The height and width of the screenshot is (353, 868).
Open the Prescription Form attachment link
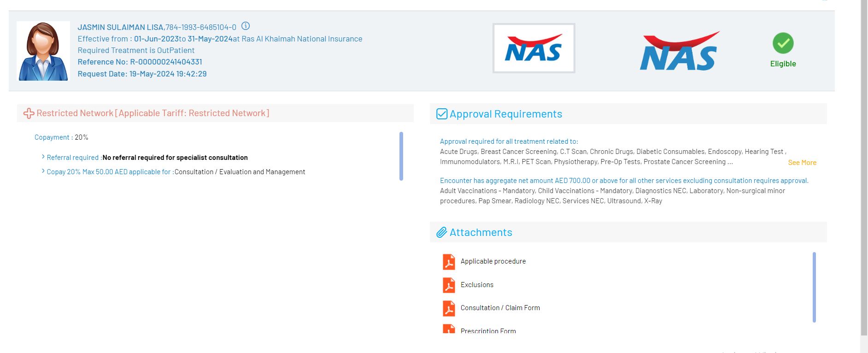[488, 331]
